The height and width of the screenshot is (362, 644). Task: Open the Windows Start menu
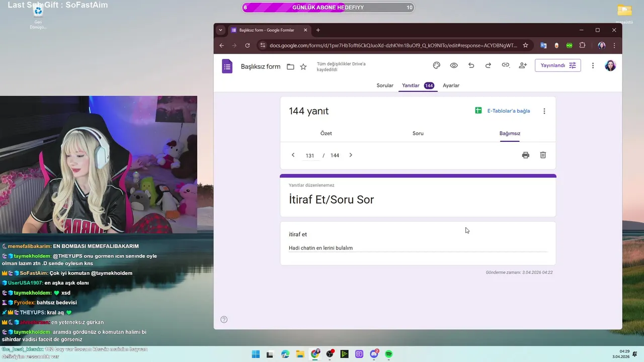[256, 354]
